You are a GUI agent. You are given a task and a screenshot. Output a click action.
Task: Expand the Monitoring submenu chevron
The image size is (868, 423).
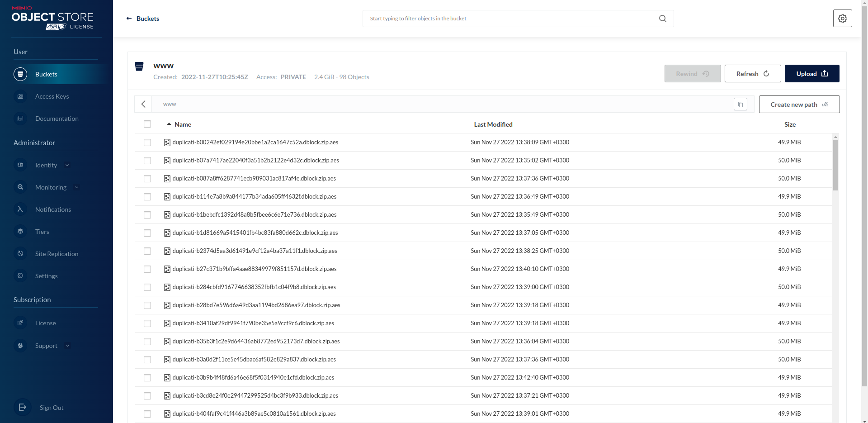76,187
